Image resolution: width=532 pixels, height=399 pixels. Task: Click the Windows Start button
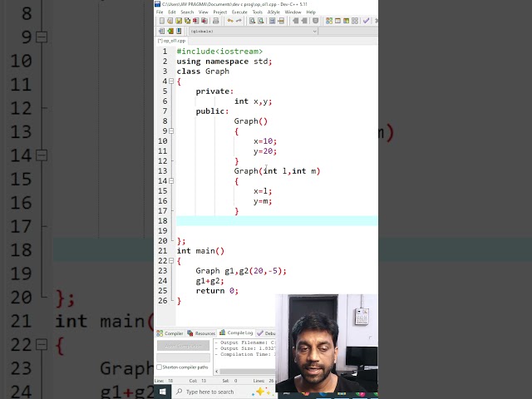pyautogui.click(x=163, y=392)
